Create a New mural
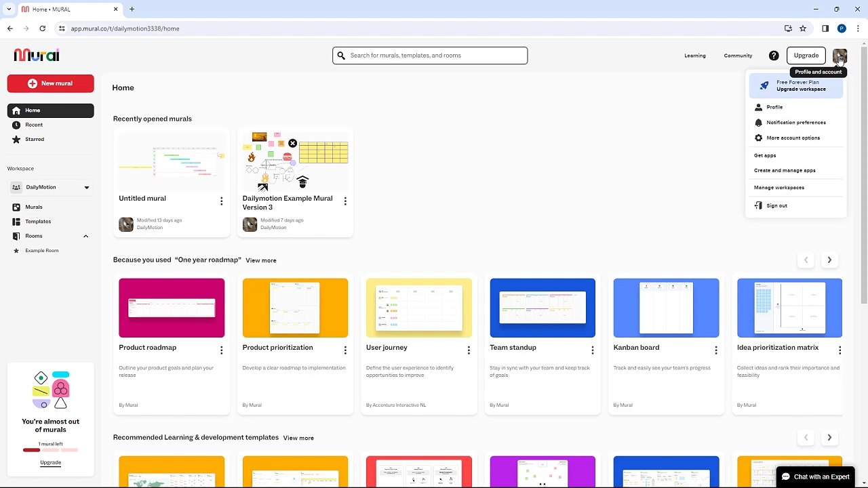The image size is (868, 488). pos(51,83)
